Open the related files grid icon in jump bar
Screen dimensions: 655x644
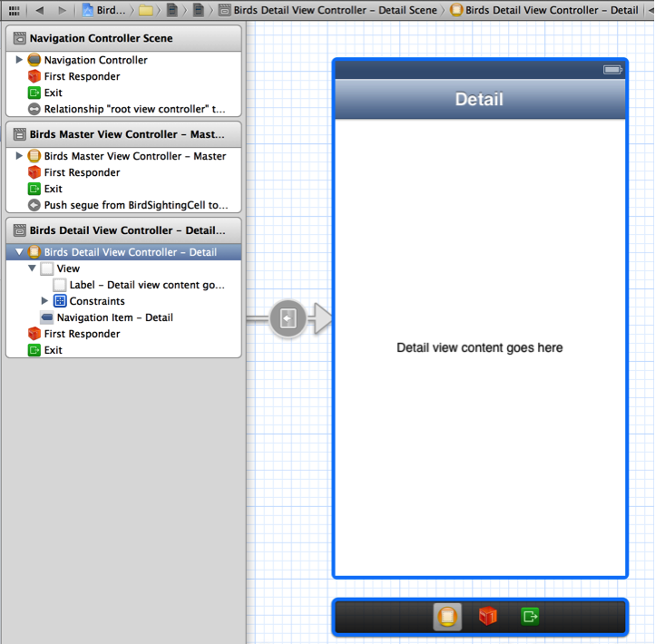(14, 10)
